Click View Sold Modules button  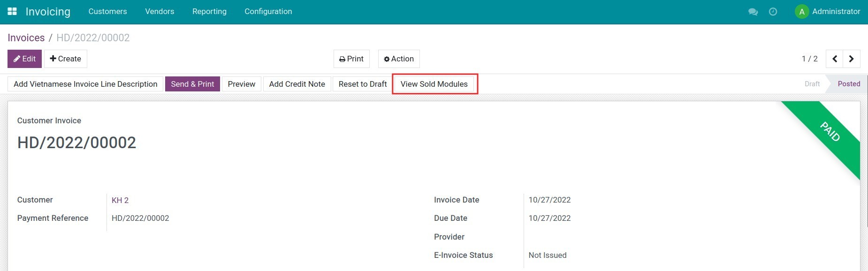[434, 84]
